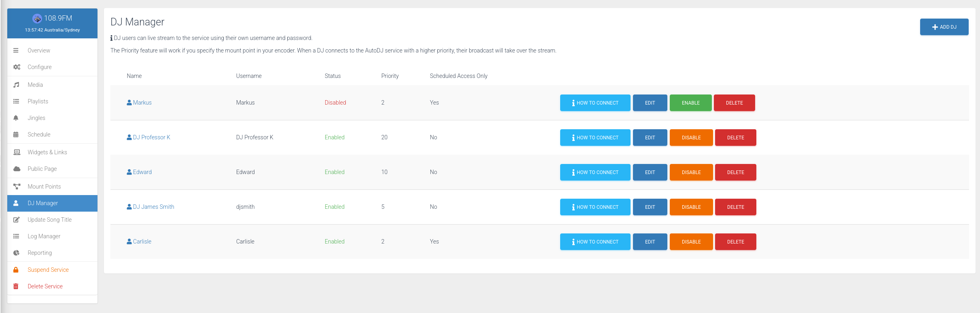Click the 108.9FM station logo icon
Image resolution: width=980 pixels, height=313 pixels.
(x=37, y=18)
